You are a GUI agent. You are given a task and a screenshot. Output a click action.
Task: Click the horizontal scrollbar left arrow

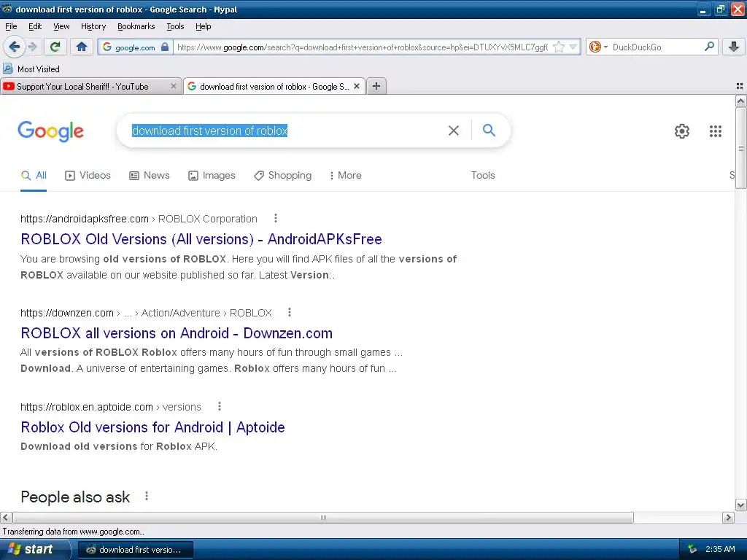point(6,518)
